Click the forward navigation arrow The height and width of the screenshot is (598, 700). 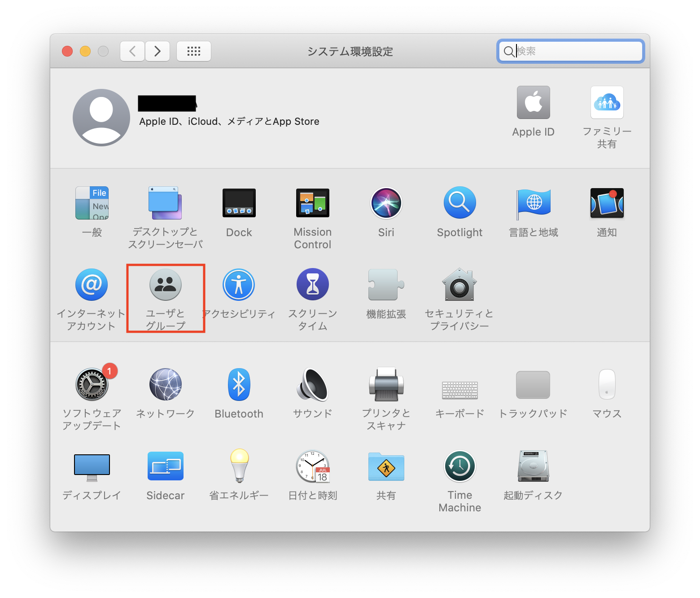tap(157, 51)
